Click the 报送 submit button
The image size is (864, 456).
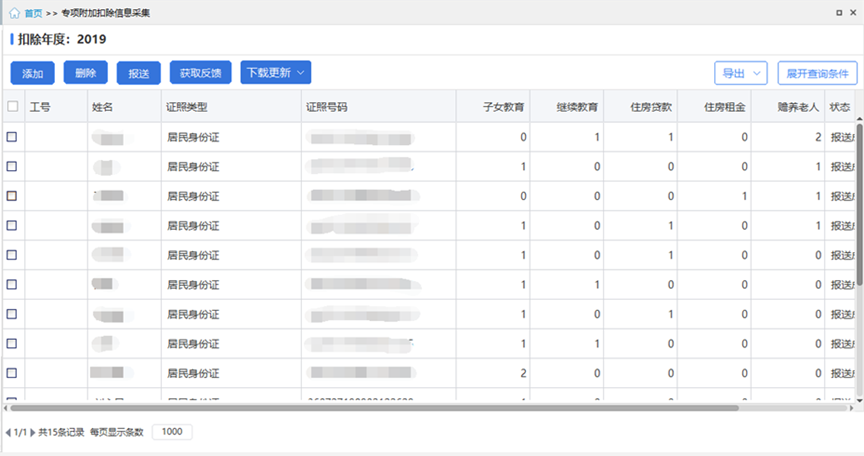click(x=139, y=73)
